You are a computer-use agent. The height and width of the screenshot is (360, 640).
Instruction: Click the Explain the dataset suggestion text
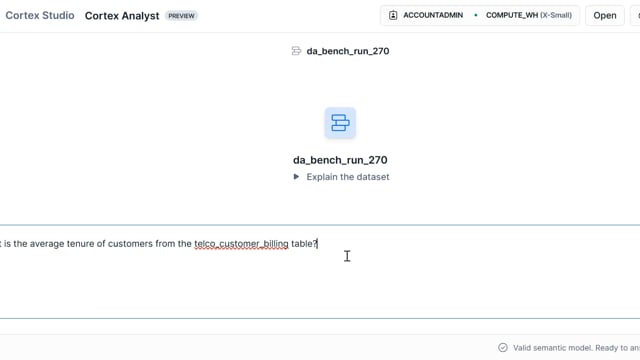tap(348, 177)
